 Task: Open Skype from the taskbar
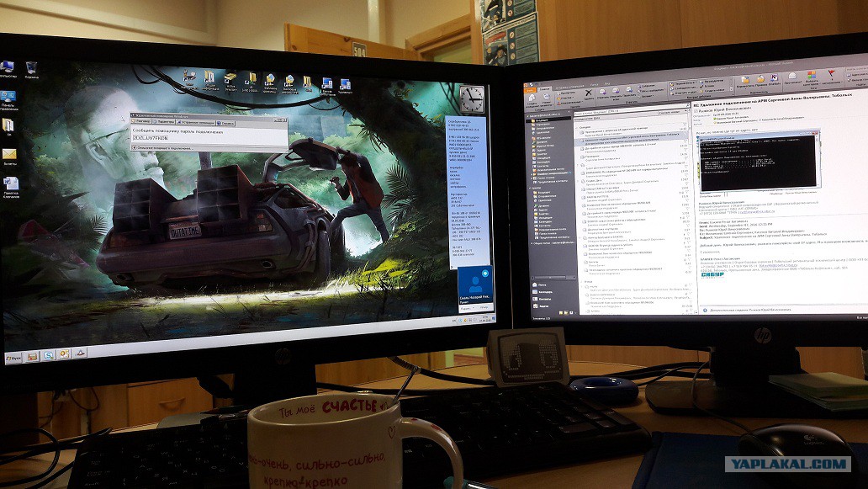coord(49,355)
